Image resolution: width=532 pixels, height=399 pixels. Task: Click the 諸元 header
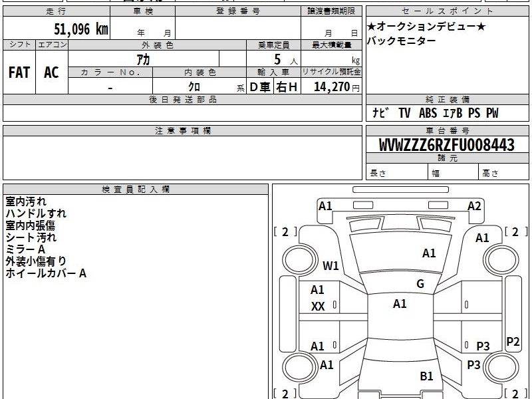click(x=447, y=158)
